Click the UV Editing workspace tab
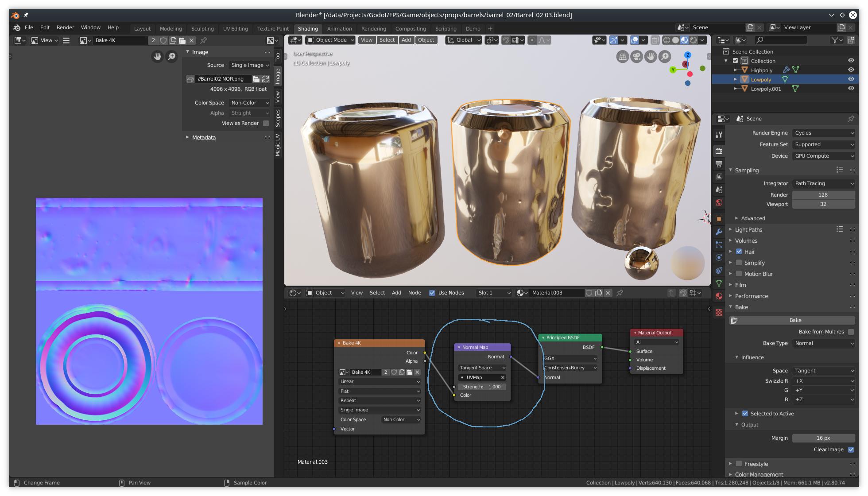Image resolution: width=868 pixels, height=496 pixels. pyautogui.click(x=236, y=28)
